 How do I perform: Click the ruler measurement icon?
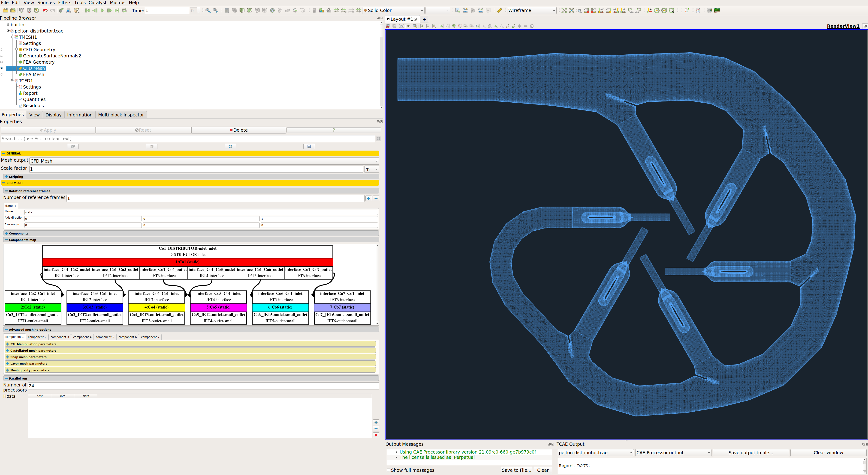[x=499, y=10]
